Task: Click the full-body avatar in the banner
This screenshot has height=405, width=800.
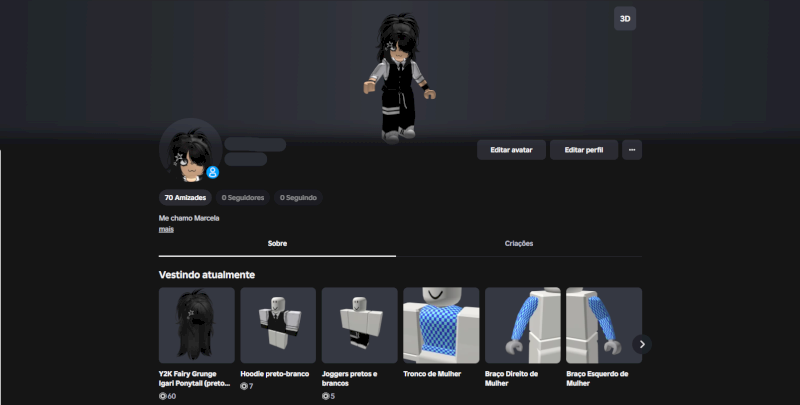Action: tap(399, 77)
